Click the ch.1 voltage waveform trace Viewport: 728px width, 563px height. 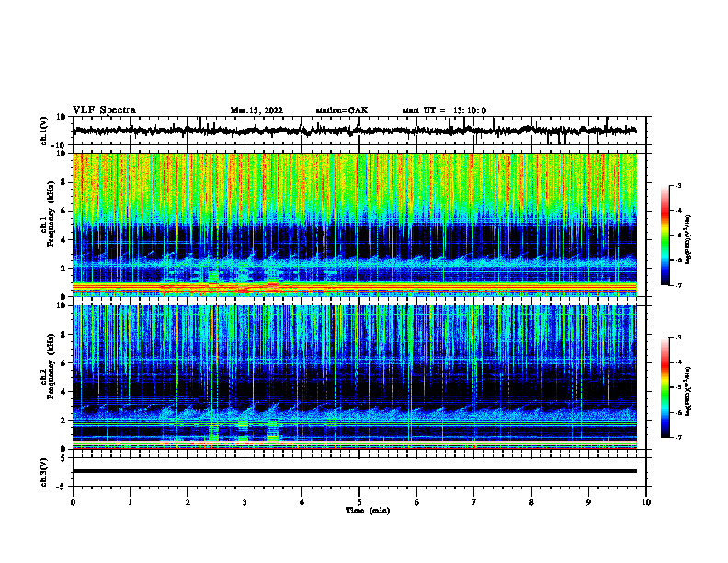[x=354, y=131]
